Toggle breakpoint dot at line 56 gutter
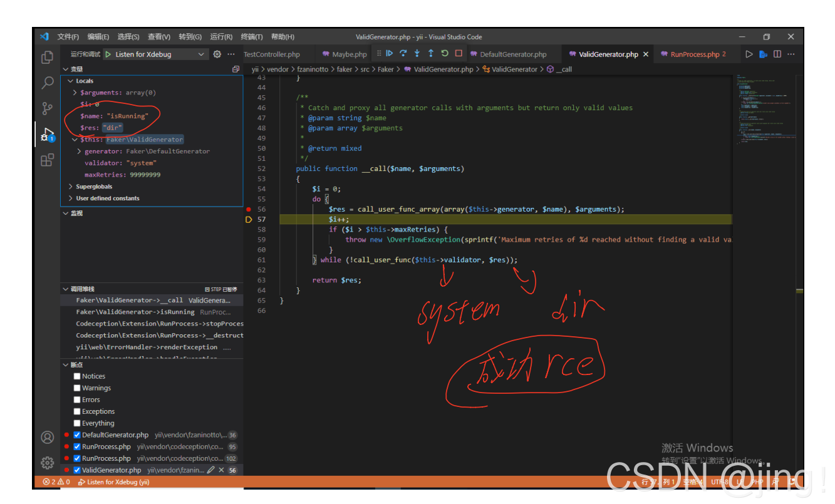The height and width of the screenshot is (504, 835). coord(249,209)
